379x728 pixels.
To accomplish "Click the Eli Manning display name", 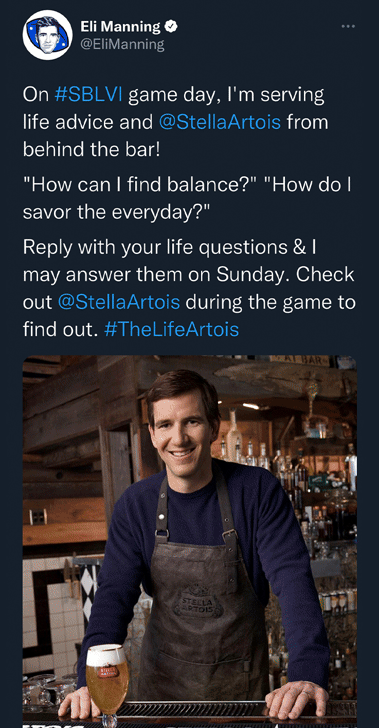I will 120,27.
